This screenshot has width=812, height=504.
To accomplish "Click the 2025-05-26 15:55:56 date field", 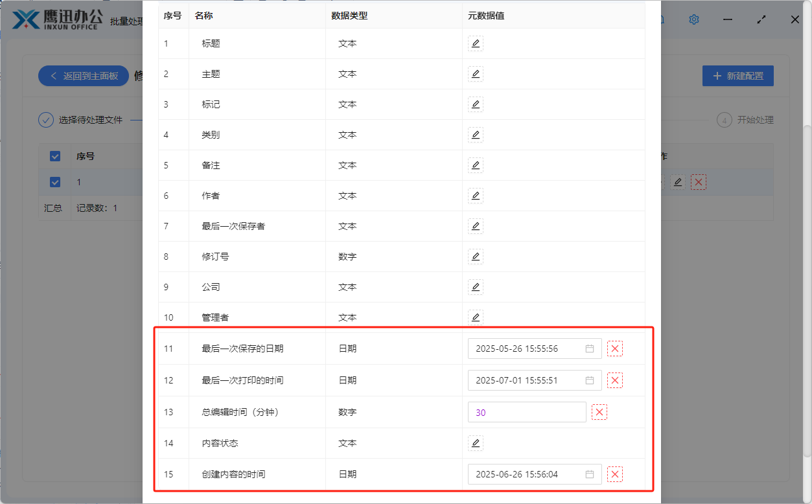I will pos(535,349).
